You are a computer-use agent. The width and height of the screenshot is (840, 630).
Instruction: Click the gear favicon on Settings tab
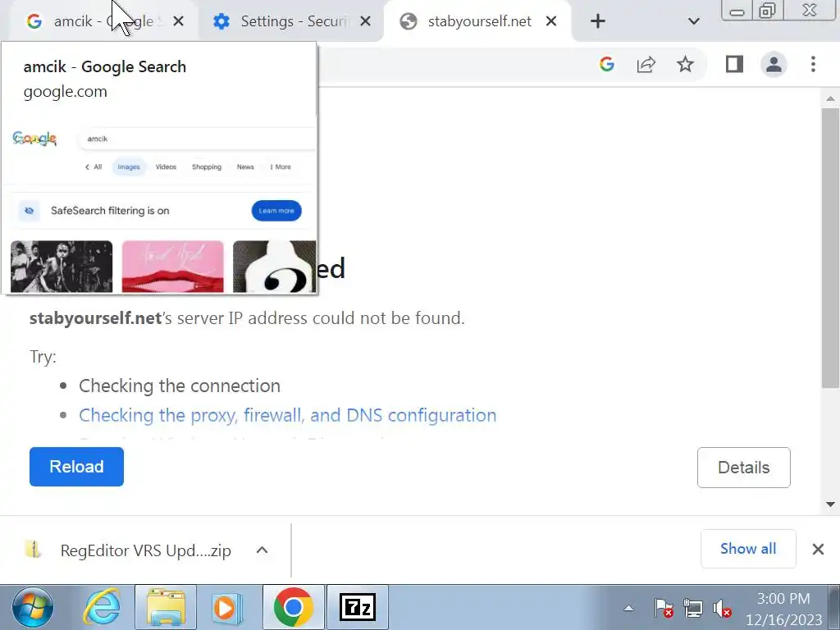(x=221, y=21)
